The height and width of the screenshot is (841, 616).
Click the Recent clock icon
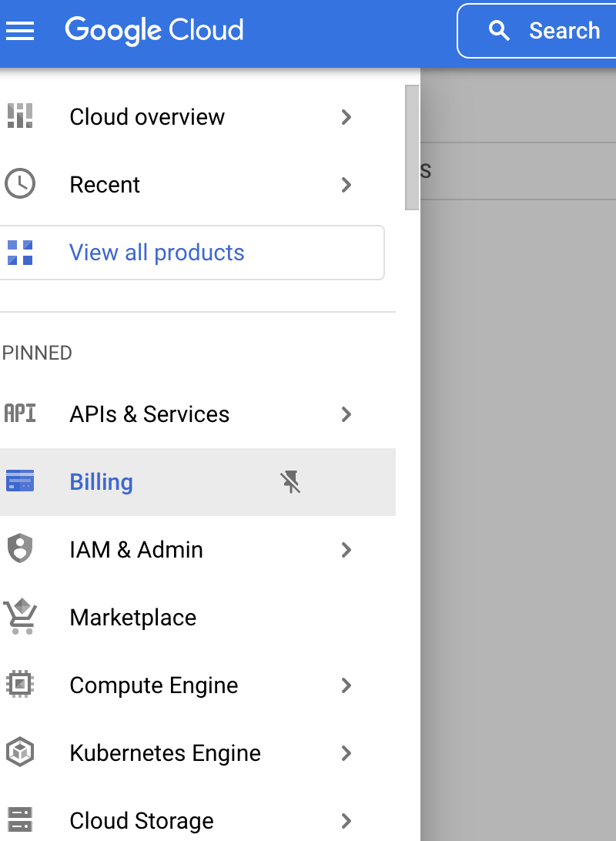[x=20, y=184]
